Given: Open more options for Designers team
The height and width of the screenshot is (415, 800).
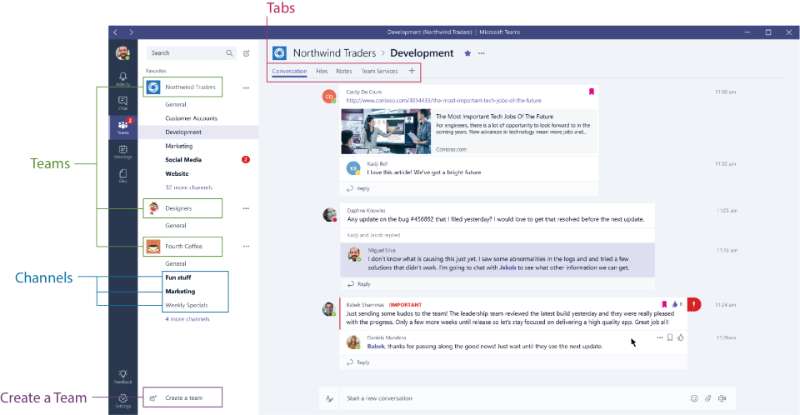Looking at the screenshot, I should tap(246, 208).
